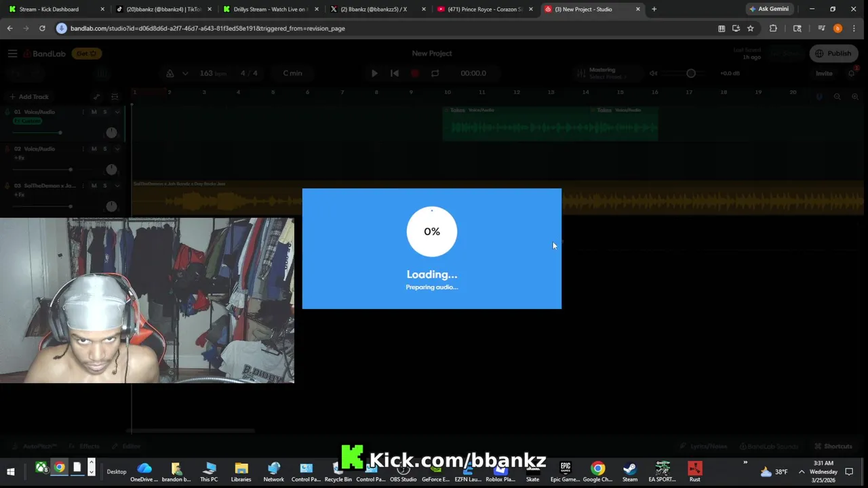Mute track 03 SolTheDemon
The width and height of the screenshot is (868, 488).
pos(94,185)
